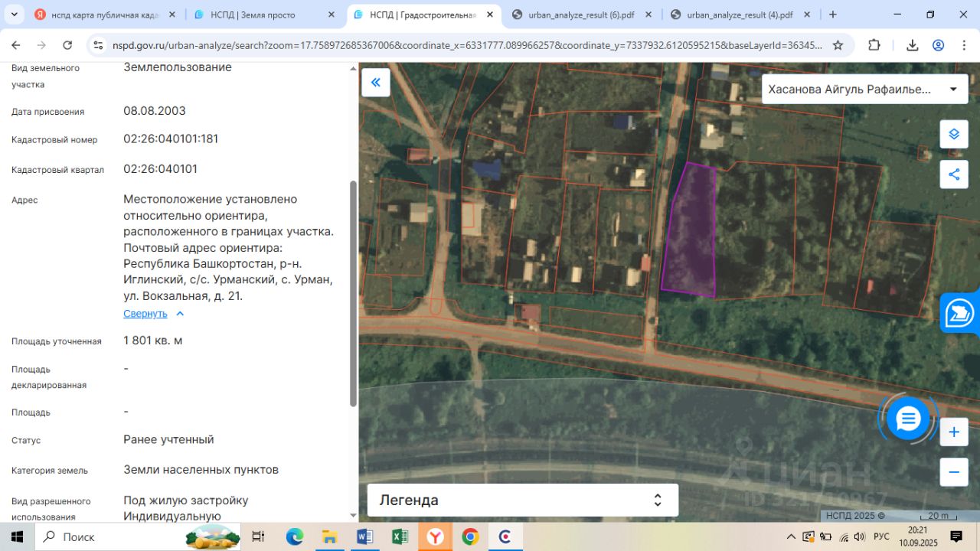Open the user account dropdown Хасанова
The image size is (980, 551).
(863, 89)
